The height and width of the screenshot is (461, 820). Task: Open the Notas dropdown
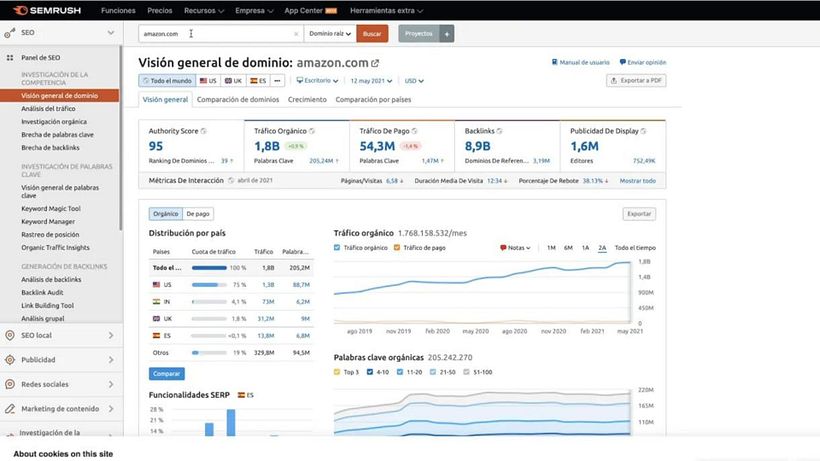point(516,248)
